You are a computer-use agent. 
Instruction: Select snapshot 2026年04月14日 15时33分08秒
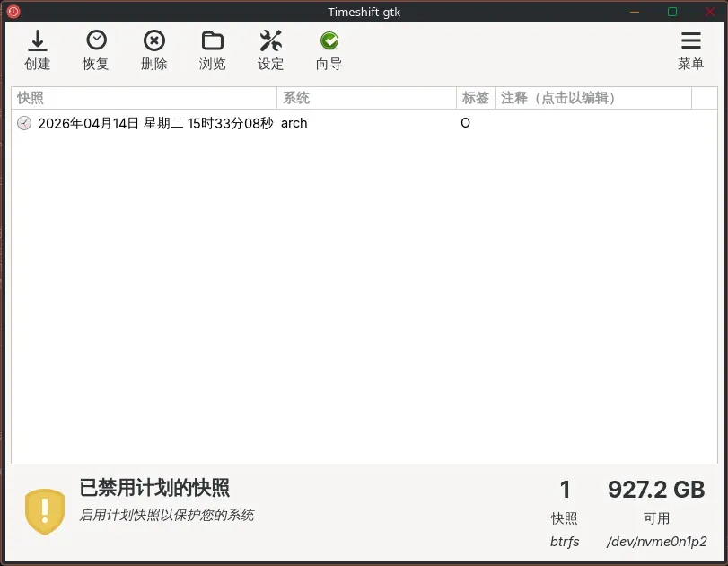pos(155,123)
